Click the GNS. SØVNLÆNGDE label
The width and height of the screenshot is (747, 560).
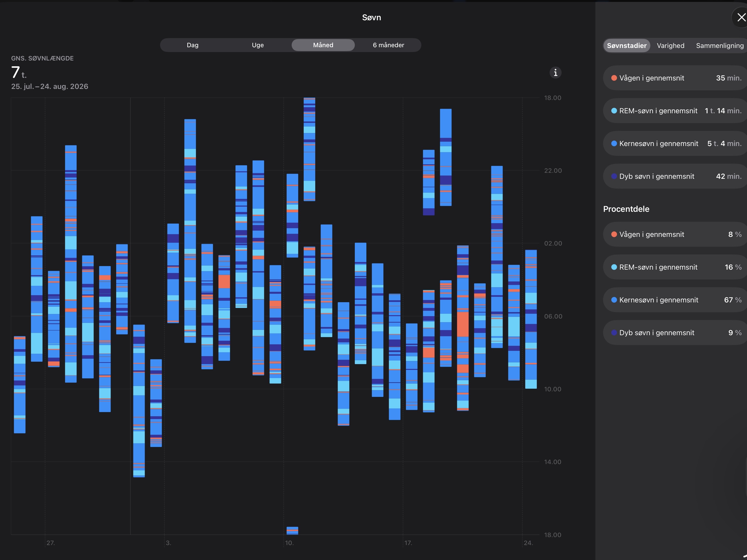tap(42, 58)
